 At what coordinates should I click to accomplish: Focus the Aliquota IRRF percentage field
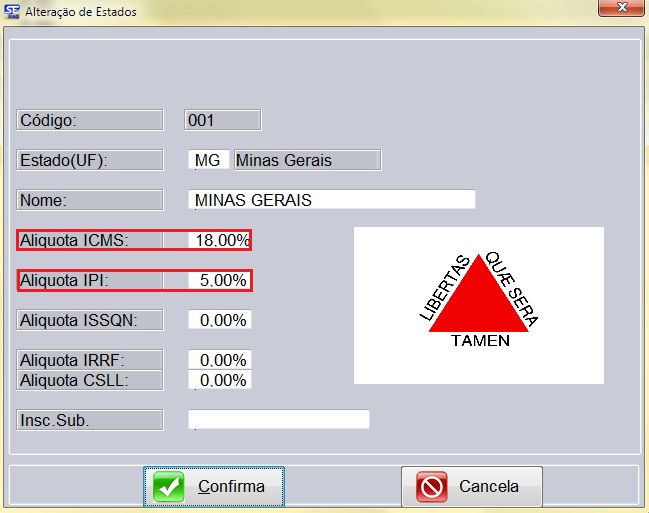pos(219,360)
